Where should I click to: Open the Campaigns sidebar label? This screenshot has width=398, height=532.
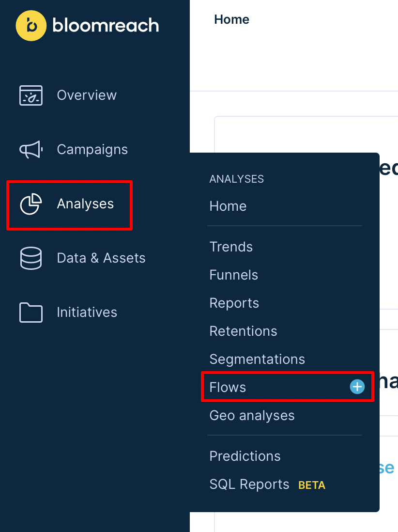point(92,150)
